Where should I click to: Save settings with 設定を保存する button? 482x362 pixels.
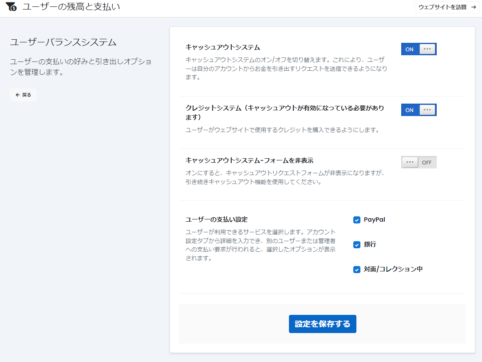[x=322, y=324]
